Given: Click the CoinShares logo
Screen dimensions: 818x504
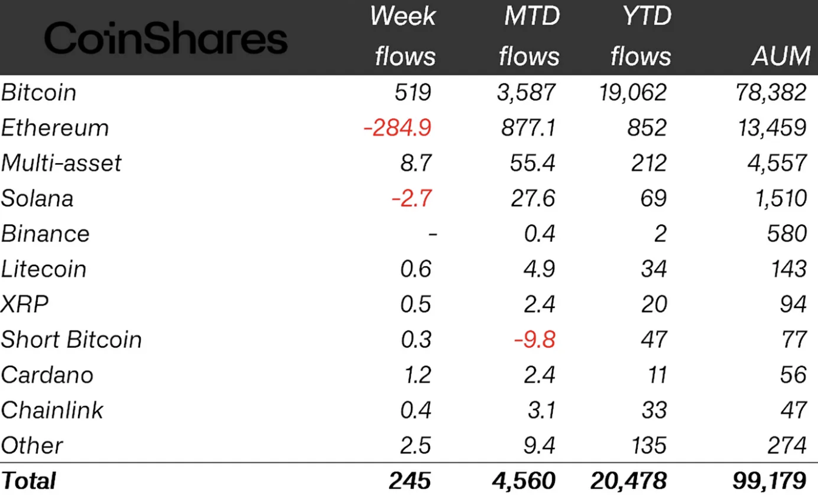Looking at the screenshot, I should pyautogui.click(x=166, y=38).
